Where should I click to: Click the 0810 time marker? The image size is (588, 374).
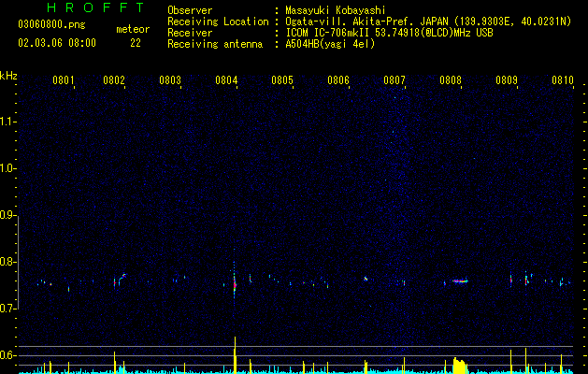(x=563, y=80)
